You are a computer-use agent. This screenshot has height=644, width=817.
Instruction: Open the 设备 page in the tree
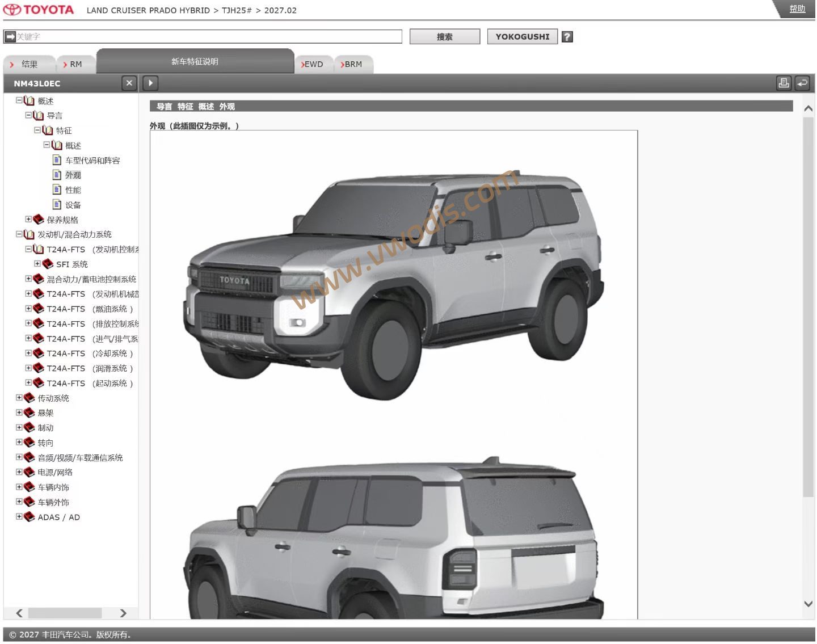click(x=73, y=205)
